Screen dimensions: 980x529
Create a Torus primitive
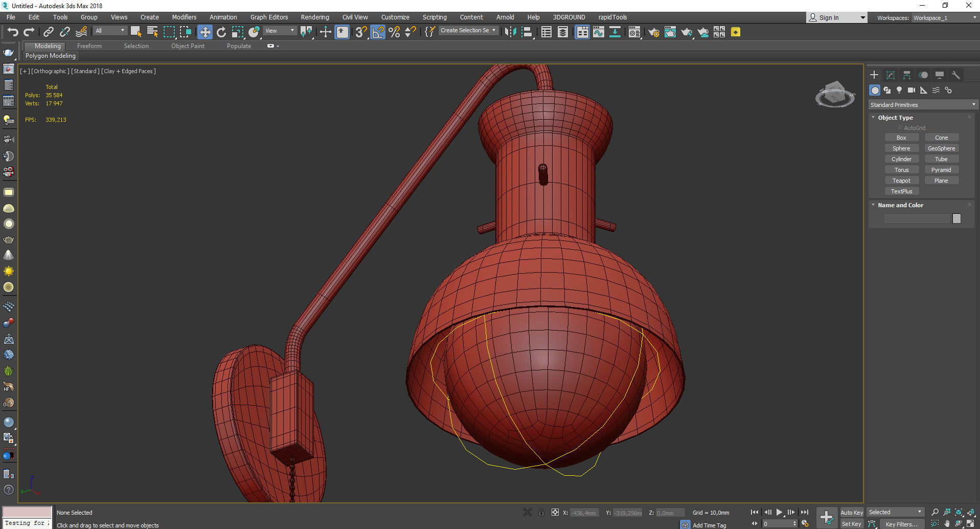coord(901,170)
